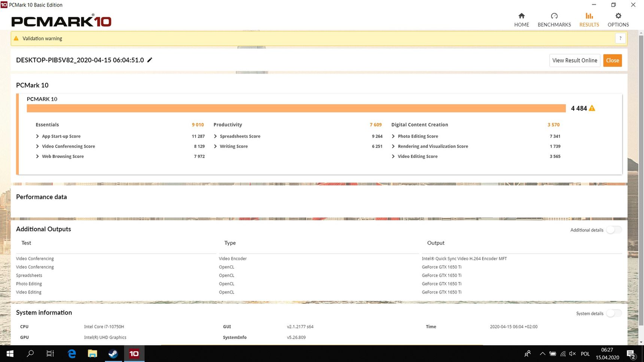Viewport: 644px width, 362px height.
Task: Edit result name with pencil icon
Action: (150, 60)
